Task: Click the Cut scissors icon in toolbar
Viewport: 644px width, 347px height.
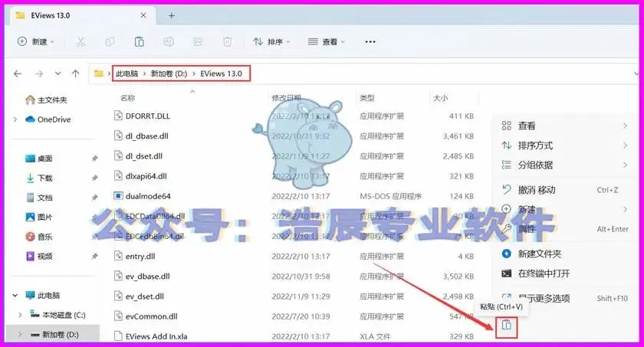Action: [x=80, y=41]
